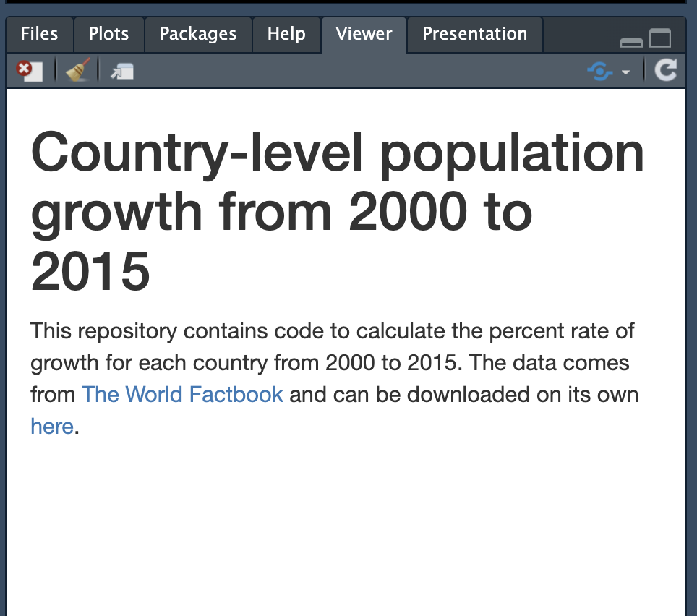This screenshot has height=616, width=697.
Task: Open the Plots tab
Action: point(108,34)
